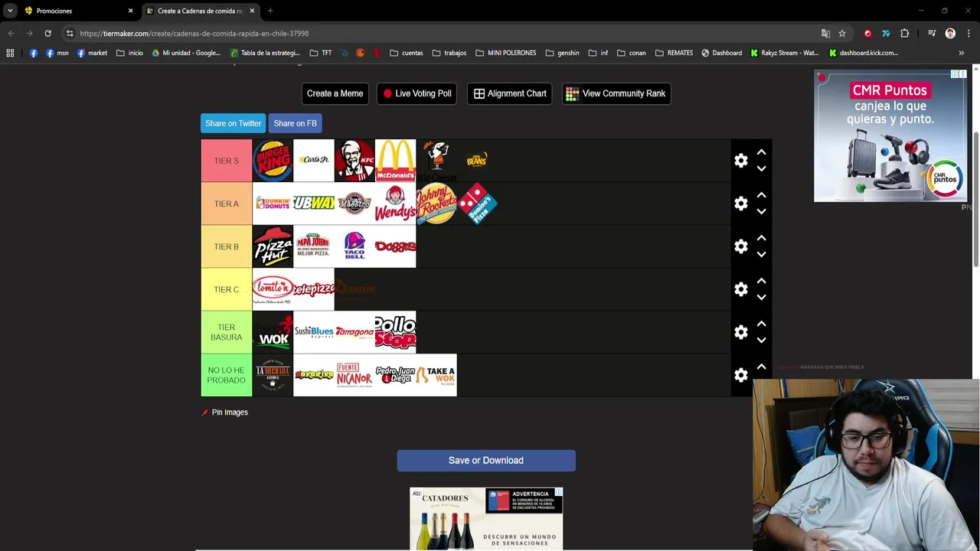Select the KFC logo

pyautogui.click(x=354, y=161)
